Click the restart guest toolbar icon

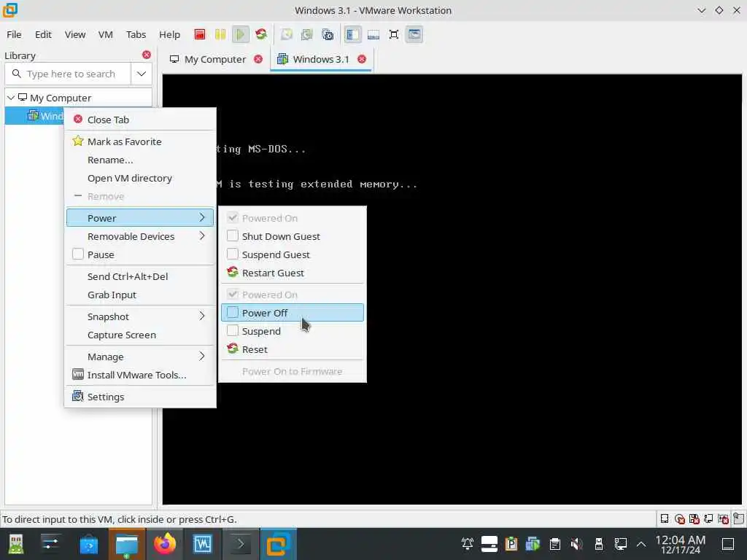261,34
